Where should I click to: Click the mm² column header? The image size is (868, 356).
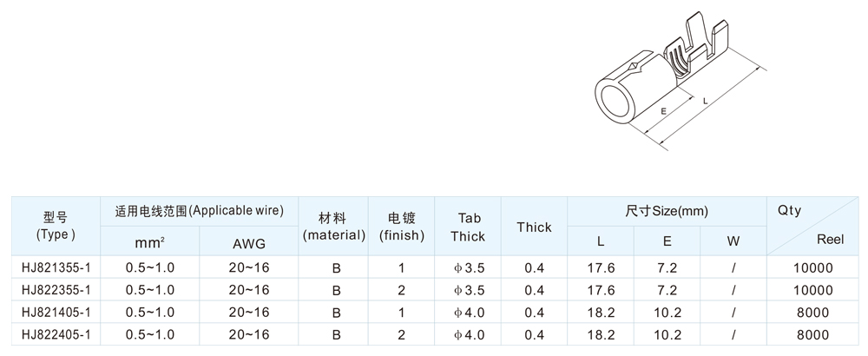150,242
